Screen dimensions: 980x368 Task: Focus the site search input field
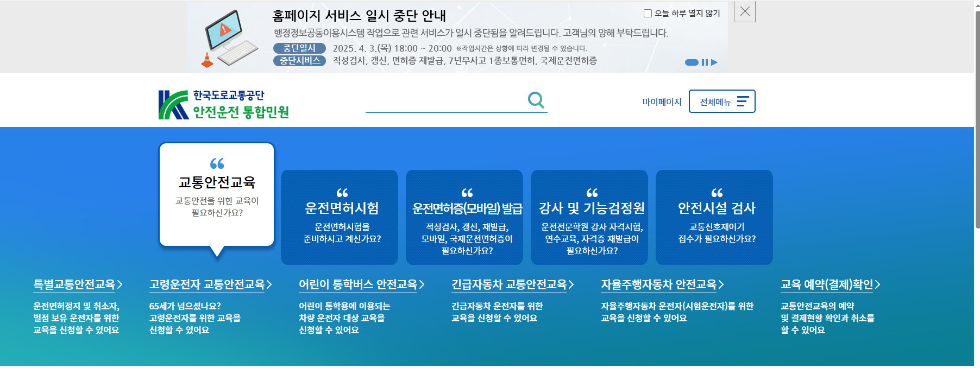[x=445, y=100]
